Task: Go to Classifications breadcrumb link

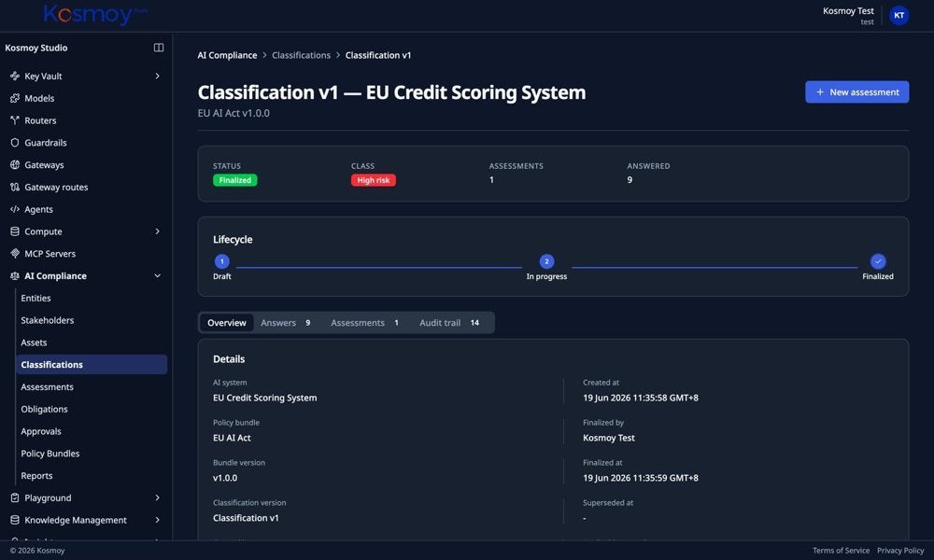Action: (301, 55)
